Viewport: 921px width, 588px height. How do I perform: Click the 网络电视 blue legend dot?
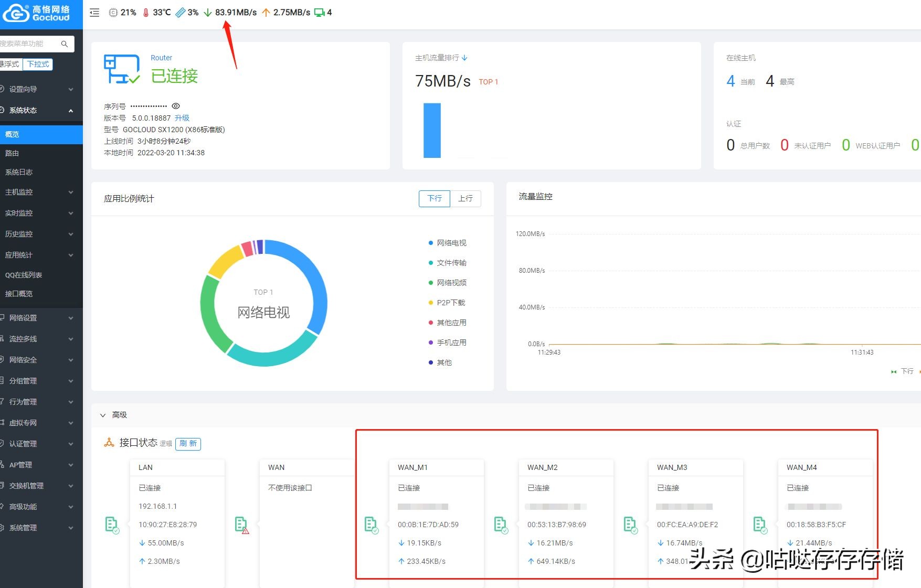click(x=430, y=243)
